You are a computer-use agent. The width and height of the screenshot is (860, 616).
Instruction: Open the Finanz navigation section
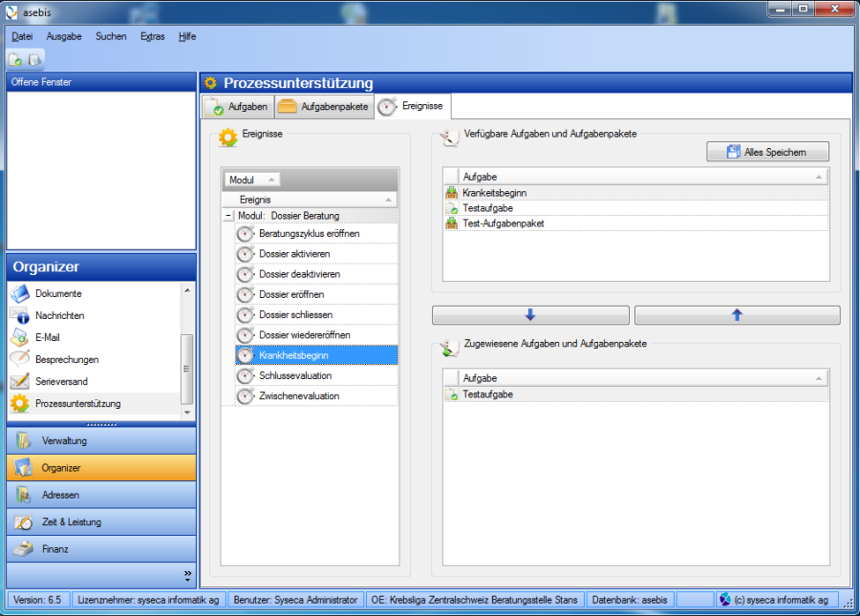click(101, 548)
